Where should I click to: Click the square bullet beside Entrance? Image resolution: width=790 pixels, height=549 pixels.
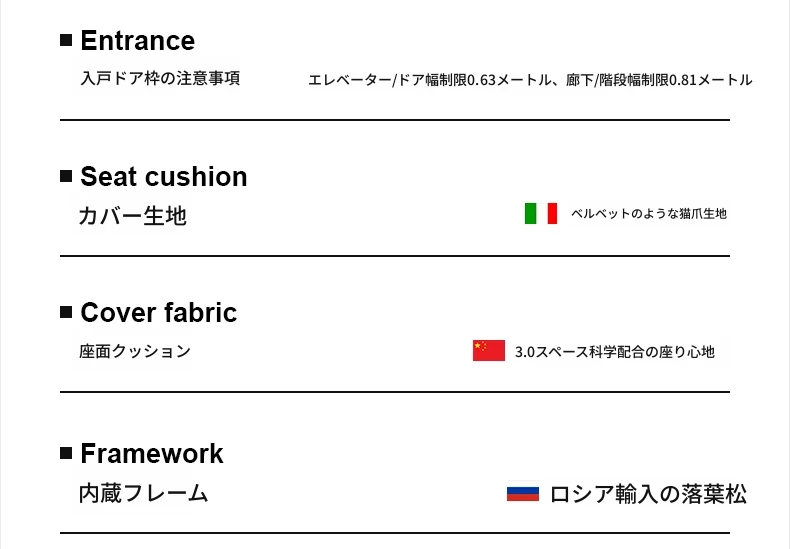pyautogui.click(x=66, y=40)
